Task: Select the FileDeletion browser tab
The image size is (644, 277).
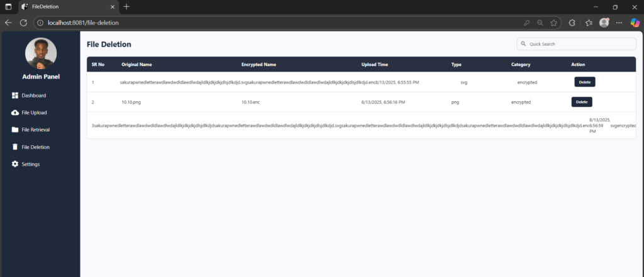Action: [x=68, y=6]
